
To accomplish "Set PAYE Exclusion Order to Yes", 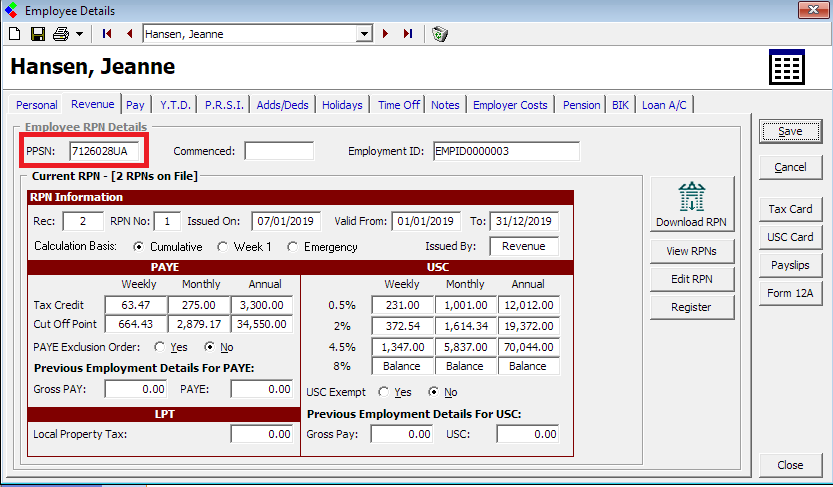I will (x=159, y=347).
